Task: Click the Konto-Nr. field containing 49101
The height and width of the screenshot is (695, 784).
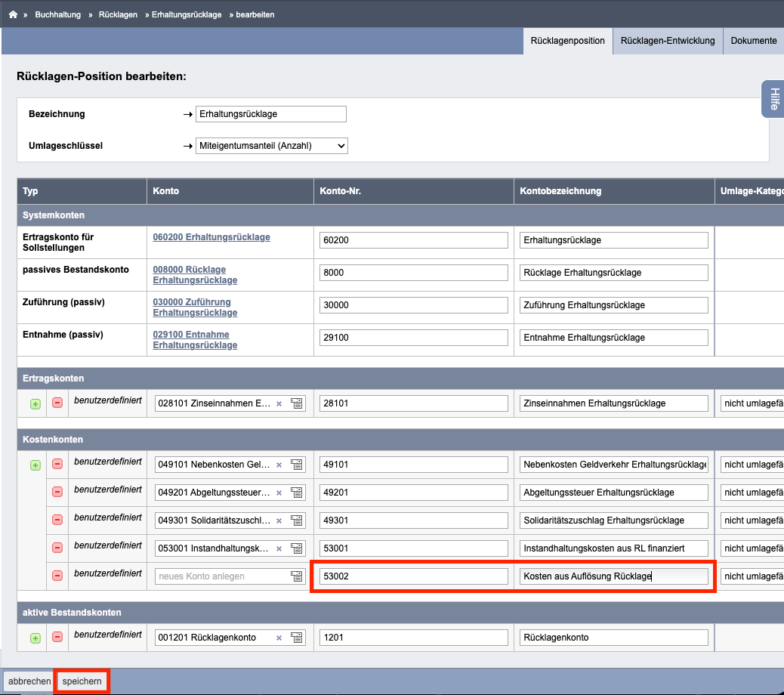Action: point(413,465)
